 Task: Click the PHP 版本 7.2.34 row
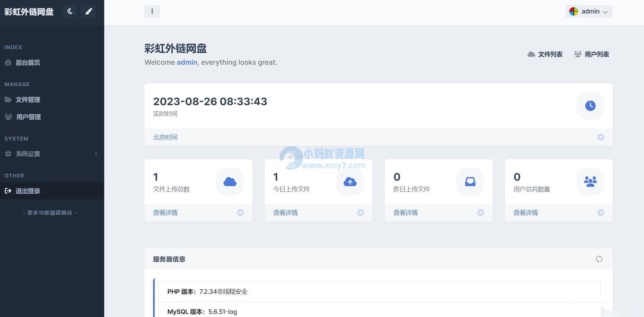click(x=379, y=292)
